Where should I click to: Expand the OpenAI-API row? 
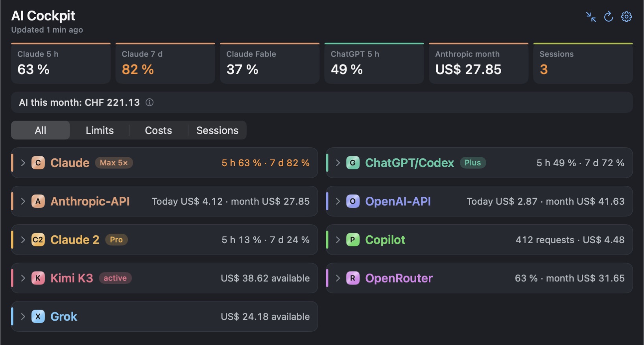(338, 201)
